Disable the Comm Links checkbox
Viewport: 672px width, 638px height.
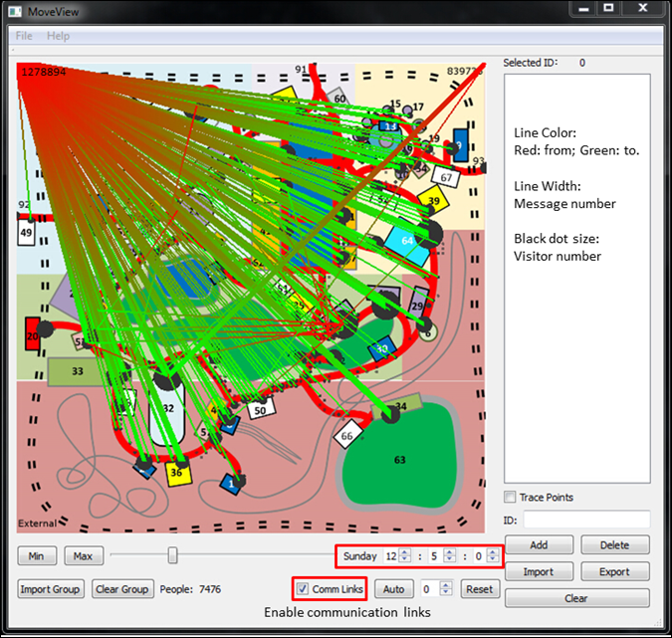pyautogui.click(x=304, y=589)
